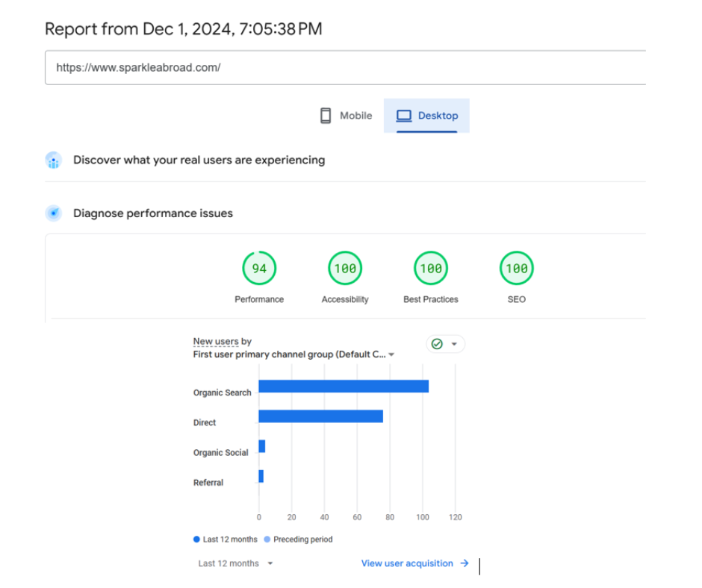Open the Last 12 months dropdown

tap(235, 563)
